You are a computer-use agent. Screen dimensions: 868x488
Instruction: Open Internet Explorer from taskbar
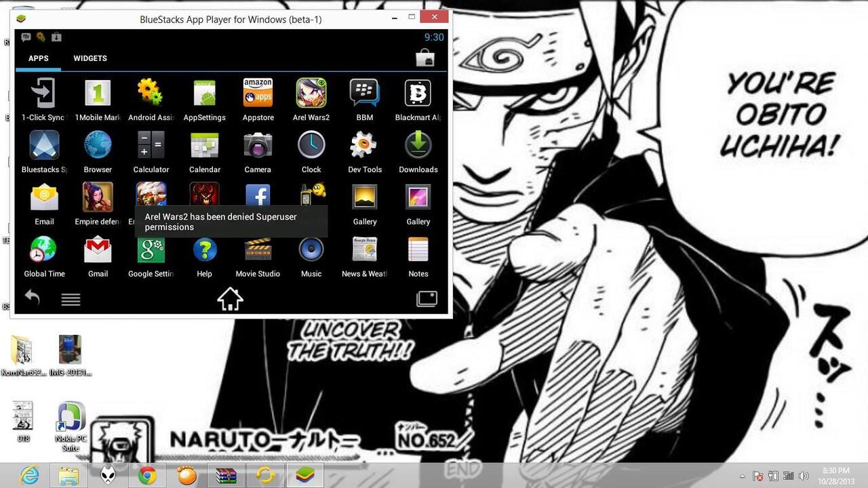pyautogui.click(x=29, y=476)
